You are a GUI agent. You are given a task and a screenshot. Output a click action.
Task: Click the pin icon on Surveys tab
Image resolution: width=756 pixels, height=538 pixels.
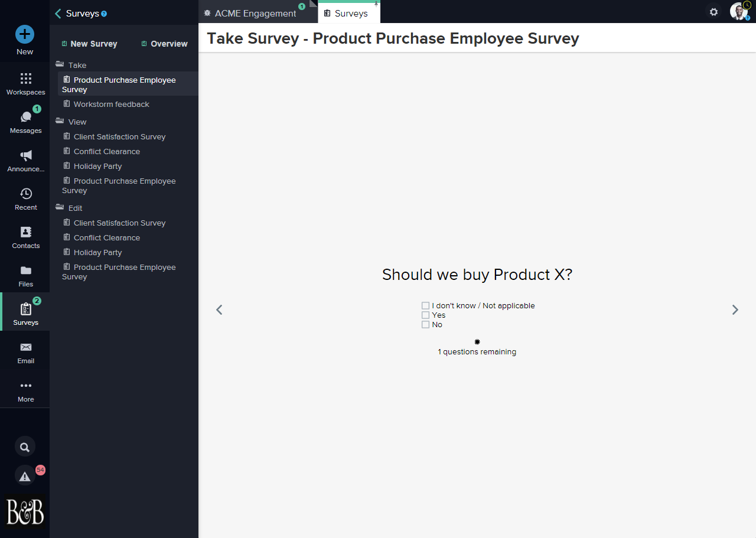pyautogui.click(x=376, y=4)
